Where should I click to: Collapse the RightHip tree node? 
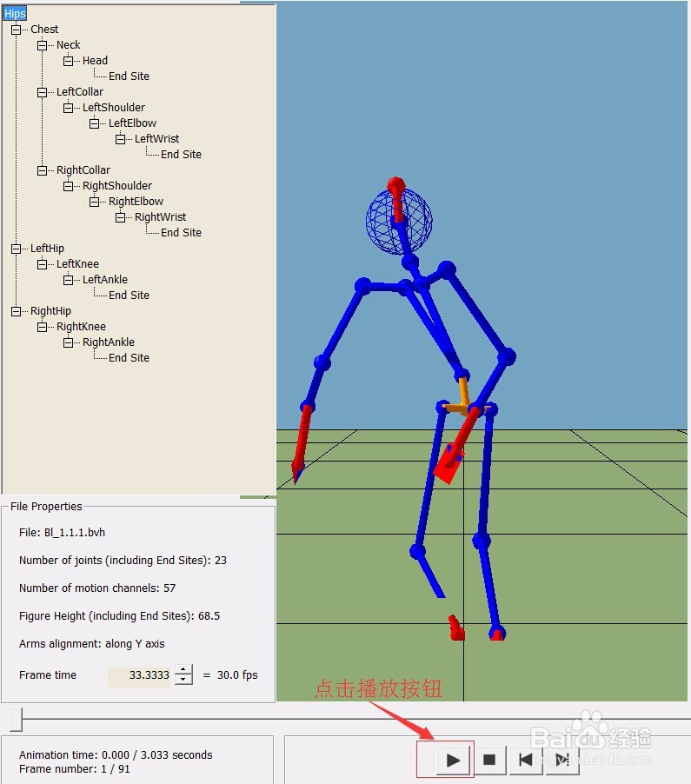click(x=16, y=311)
